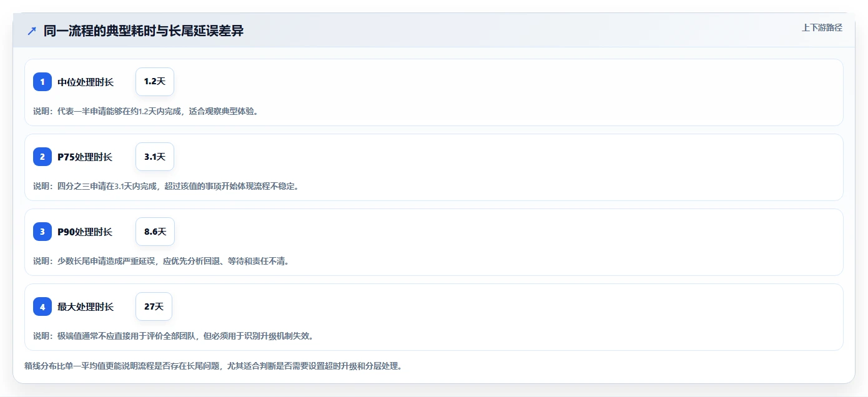Screen dimensions: 868x397
Task: Open the 上下游路径 link in header
Action: [822, 27]
